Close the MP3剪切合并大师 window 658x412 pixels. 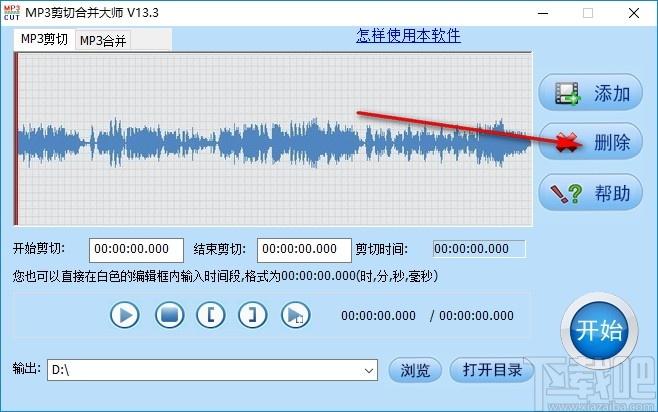[x=634, y=13]
